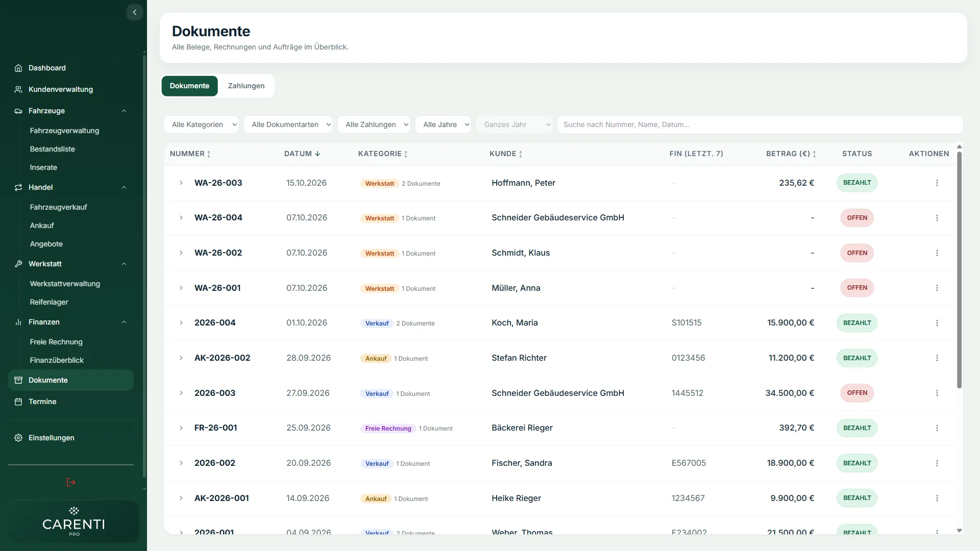The image size is (980, 551).
Task: Expand row 2026-003 details
Action: click(x=181, y=393)
